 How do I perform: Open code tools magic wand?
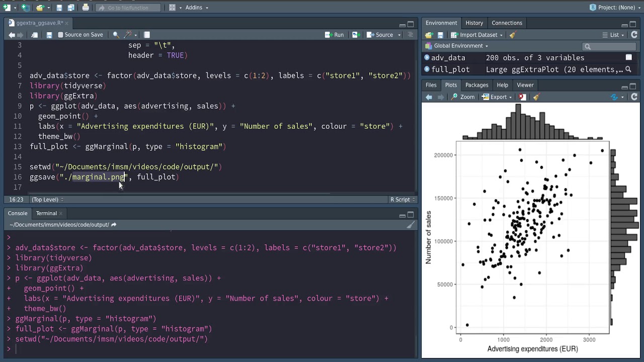pyautogui.click(x=128, y=35)
